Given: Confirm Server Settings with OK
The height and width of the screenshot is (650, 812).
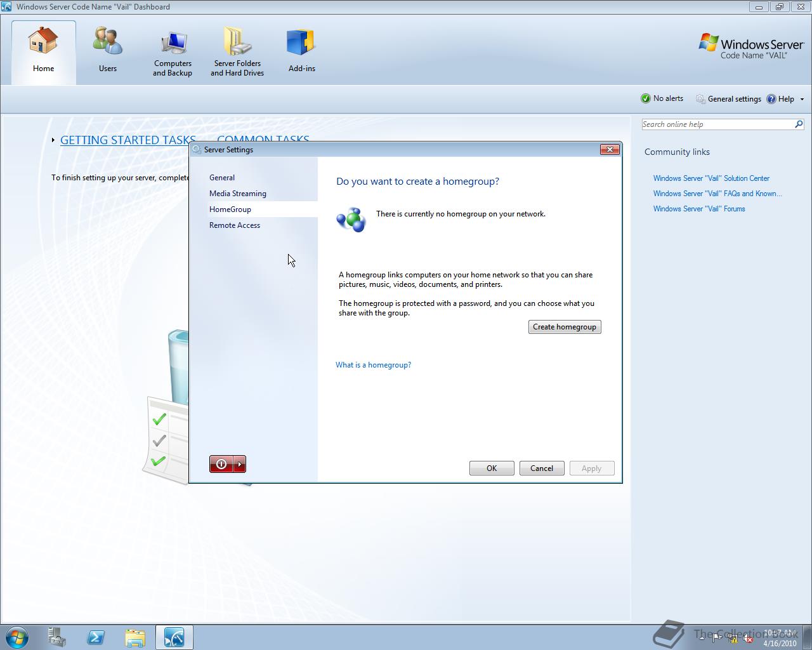Looking at the screenshot, I should [492, 468].
